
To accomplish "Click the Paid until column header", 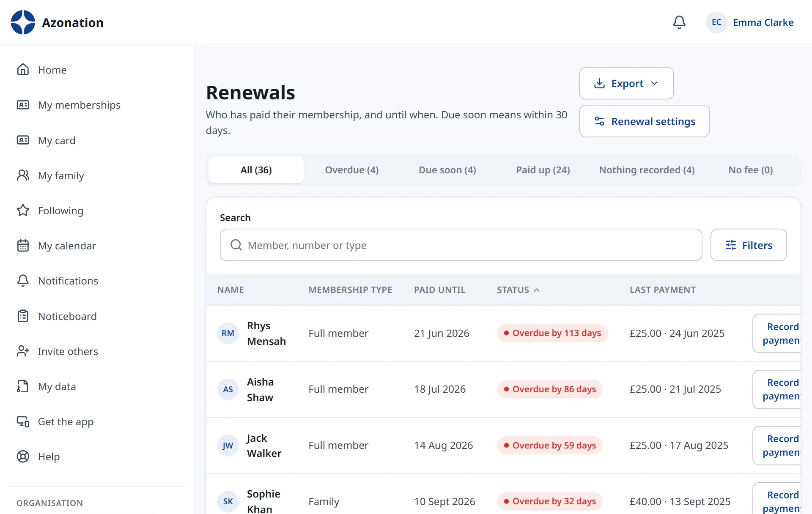I will tap(439, 290).
